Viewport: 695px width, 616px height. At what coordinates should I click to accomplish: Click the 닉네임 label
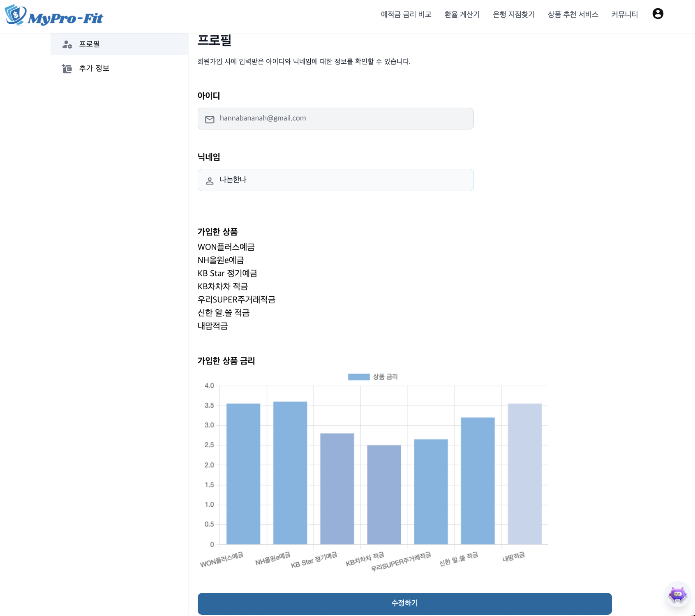tap(209, 157)
